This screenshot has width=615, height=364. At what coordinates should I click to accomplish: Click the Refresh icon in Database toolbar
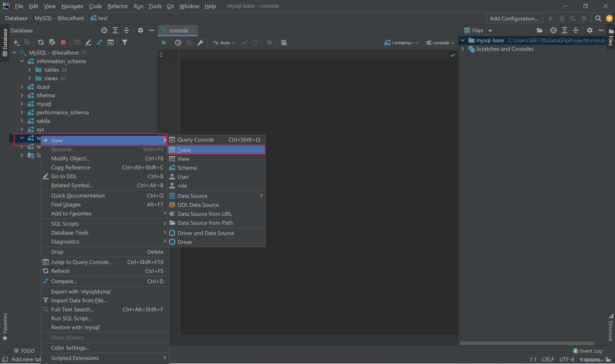(x=41, y=42)
